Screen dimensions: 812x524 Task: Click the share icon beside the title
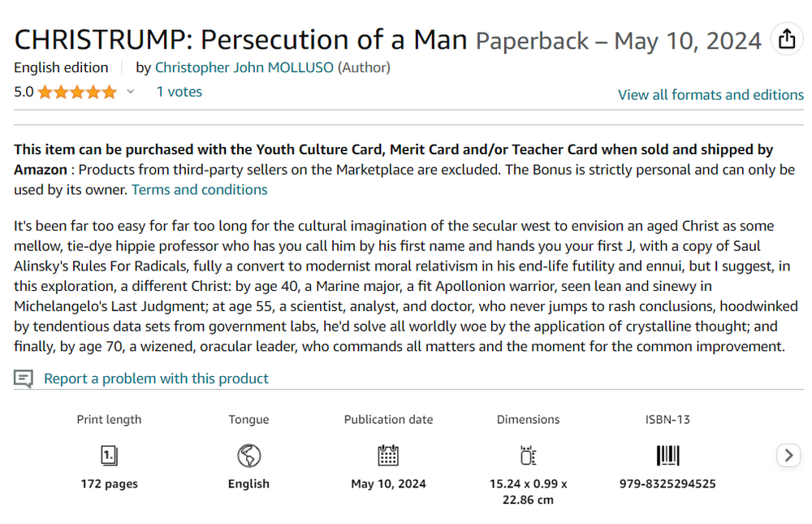click(786, 40)
